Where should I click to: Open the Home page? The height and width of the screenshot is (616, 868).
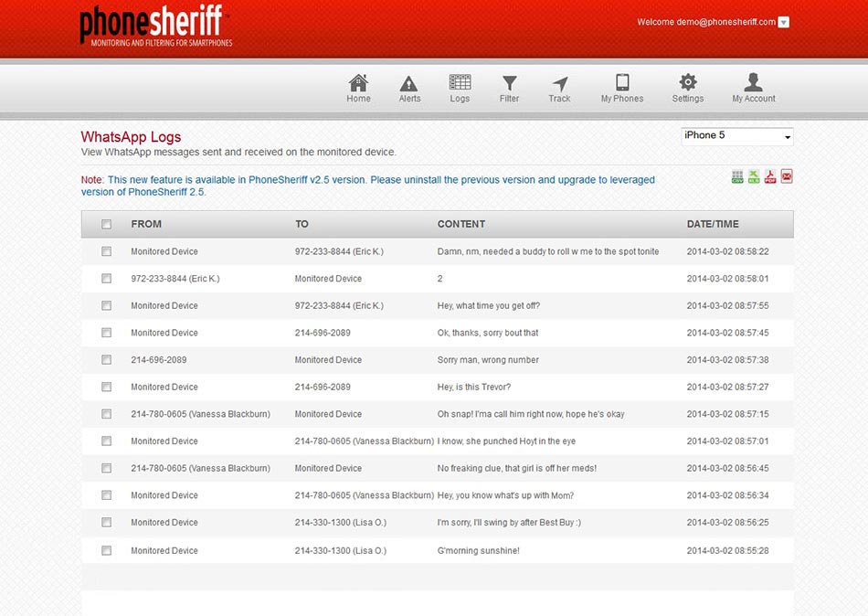[358, 87]
